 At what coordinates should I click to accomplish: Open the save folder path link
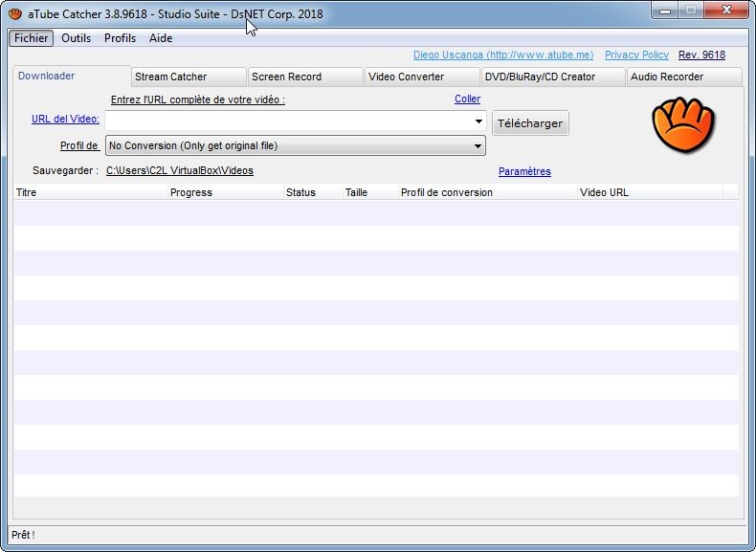[x=179, y=170]
